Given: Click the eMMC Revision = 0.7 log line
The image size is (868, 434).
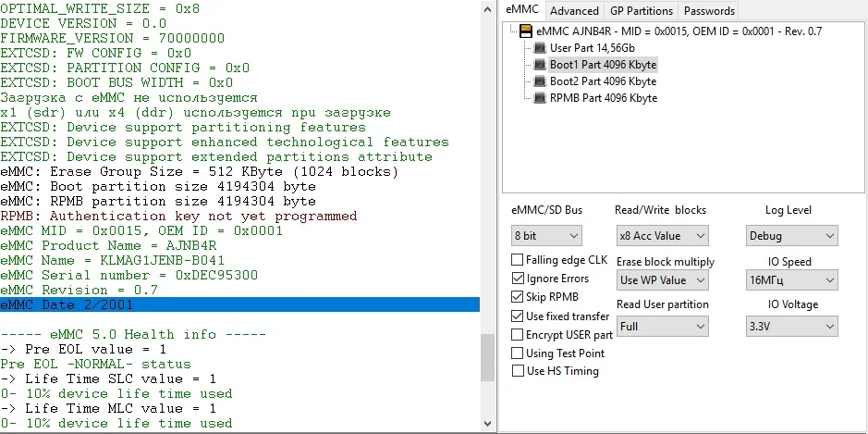Looking at the screenshot, I should coord(79,290).
